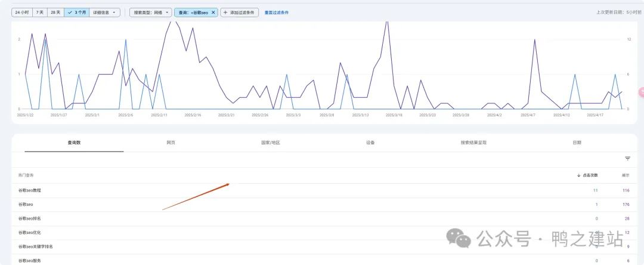Screen dimensions: 644x265
Task: Select the 谷歌seo关键字排名 query row
Action: pos(324,246)
